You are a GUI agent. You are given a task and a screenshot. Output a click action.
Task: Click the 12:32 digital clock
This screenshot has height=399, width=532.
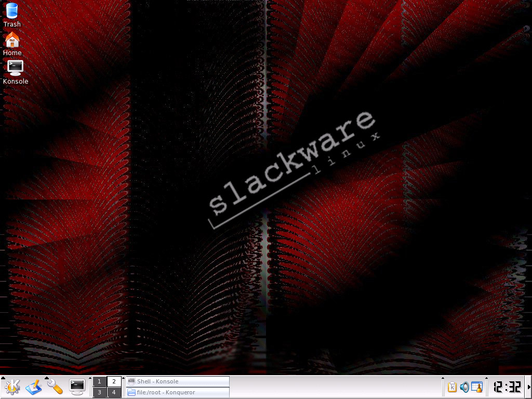[x=507, y=387]
